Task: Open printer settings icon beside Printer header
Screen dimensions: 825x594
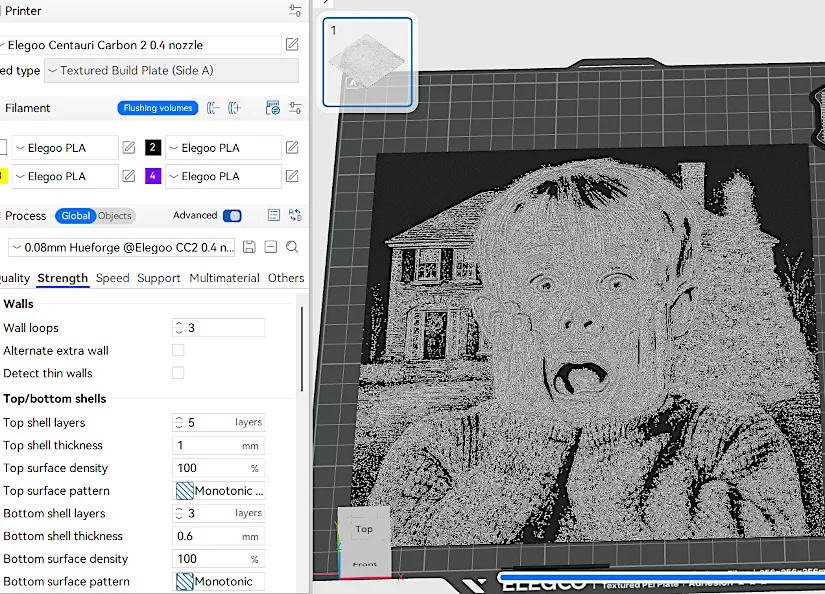Action: pos(295,11)
